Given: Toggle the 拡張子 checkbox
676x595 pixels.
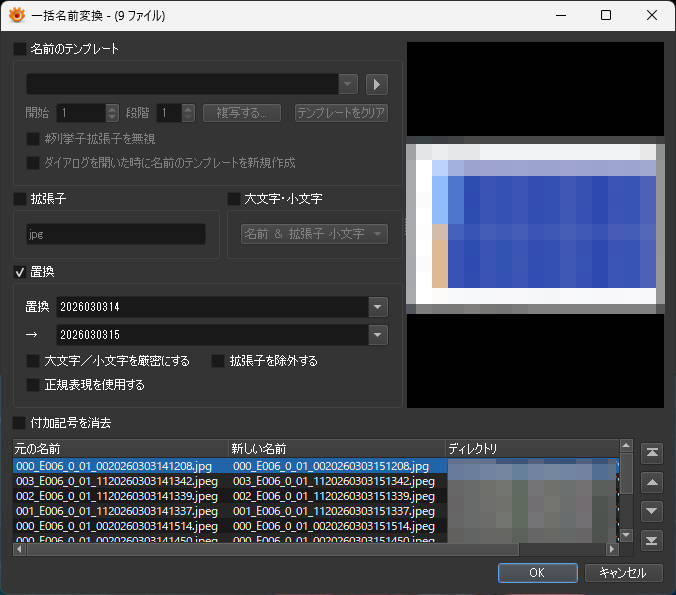Looking at the screenshot, I should point(20,199).
